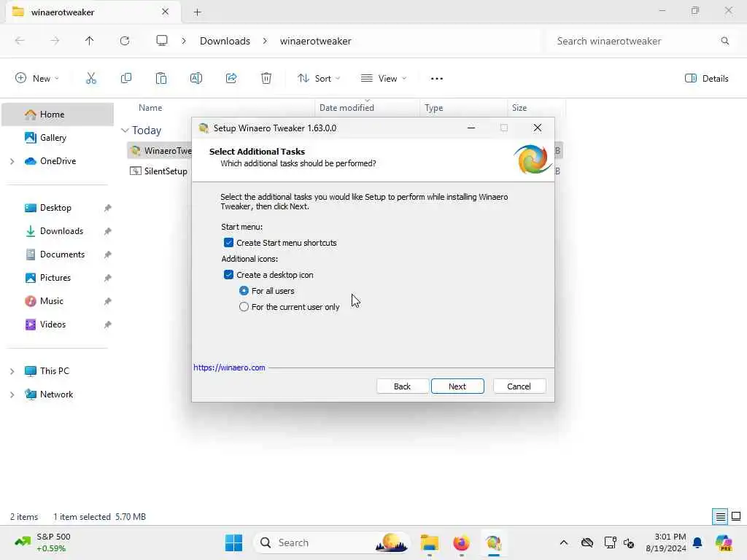Select For the current user only
The width and height of the screenshot is (747, 560).
244,307
